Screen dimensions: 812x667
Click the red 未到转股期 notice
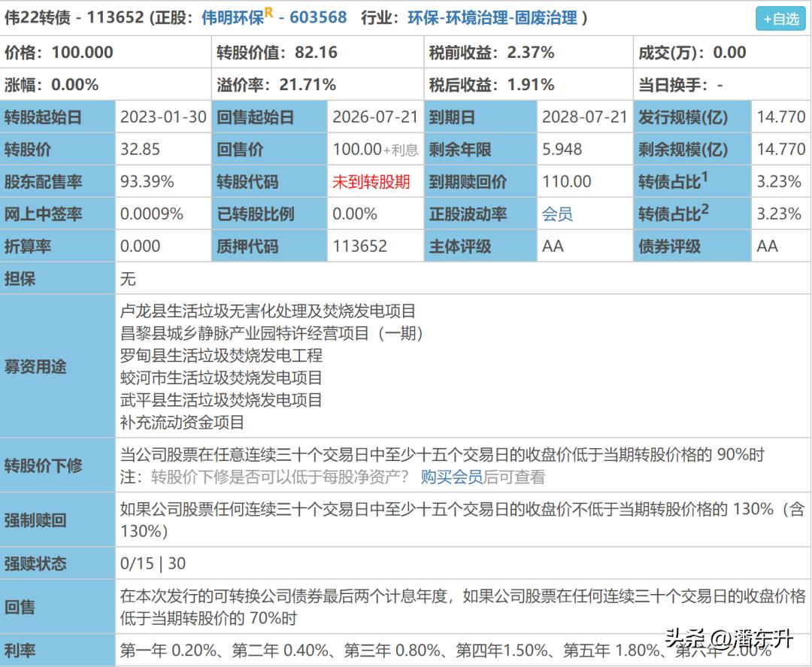[x=372, y=181]
